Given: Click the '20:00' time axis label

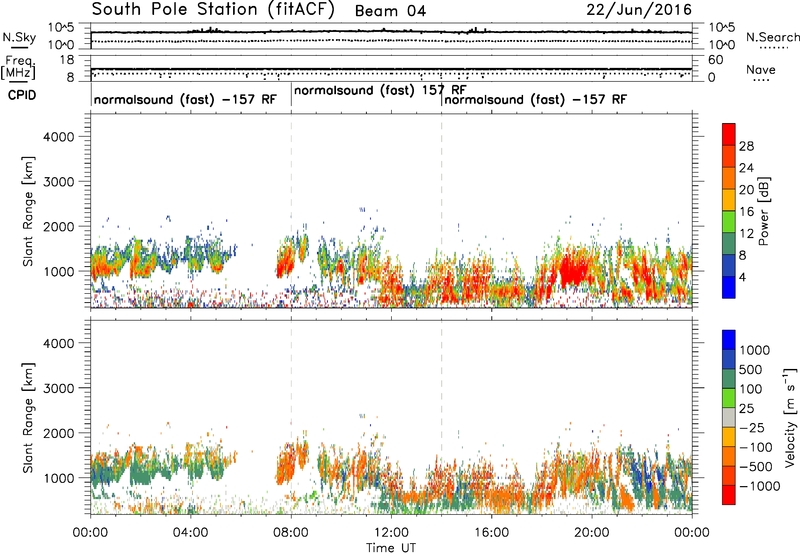Looking at the screenshot, I should click(x=592, y=533).
